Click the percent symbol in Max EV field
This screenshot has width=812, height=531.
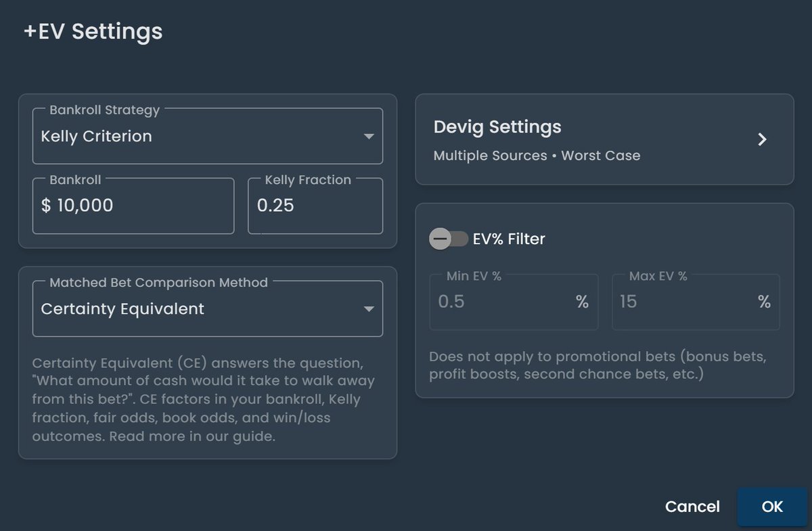pos(764,302)
